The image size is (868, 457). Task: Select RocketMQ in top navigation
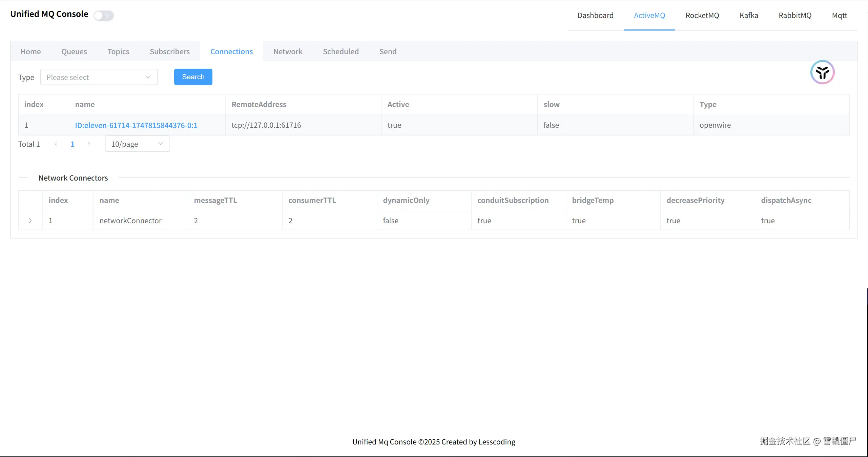(x=702, y=16)
